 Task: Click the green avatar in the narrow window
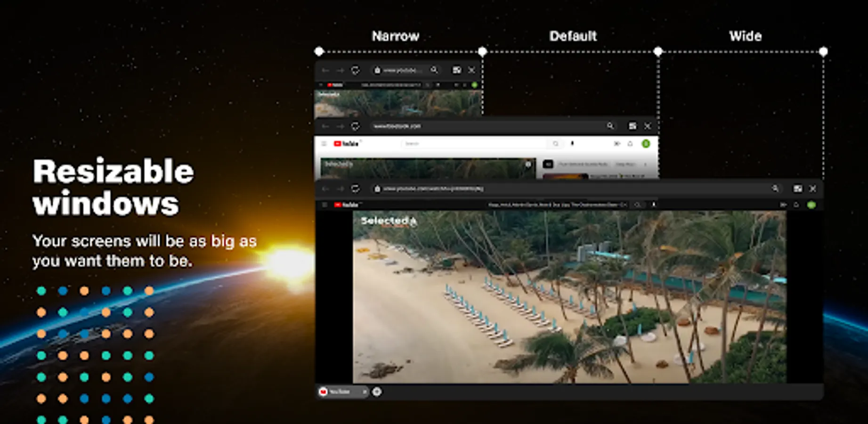click(x=474, y=85)
